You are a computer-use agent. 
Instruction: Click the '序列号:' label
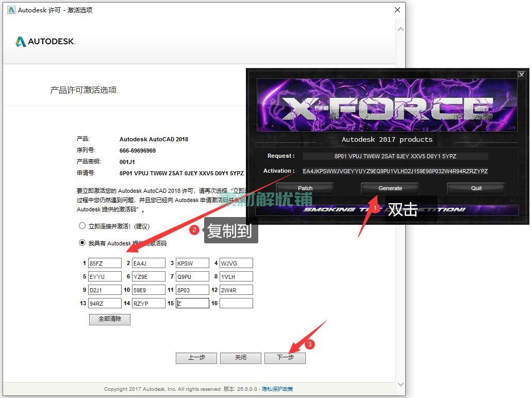(x=86, y=150)
